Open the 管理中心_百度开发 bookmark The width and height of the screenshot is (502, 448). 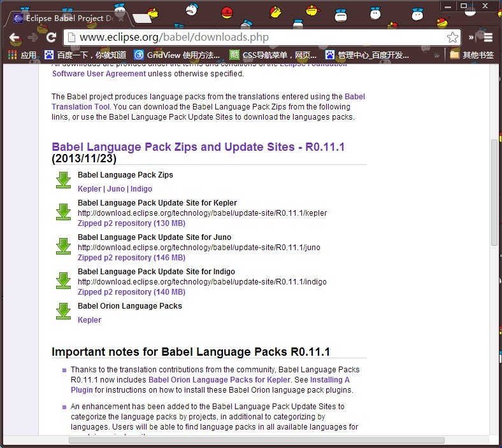(x=367, y=55)
